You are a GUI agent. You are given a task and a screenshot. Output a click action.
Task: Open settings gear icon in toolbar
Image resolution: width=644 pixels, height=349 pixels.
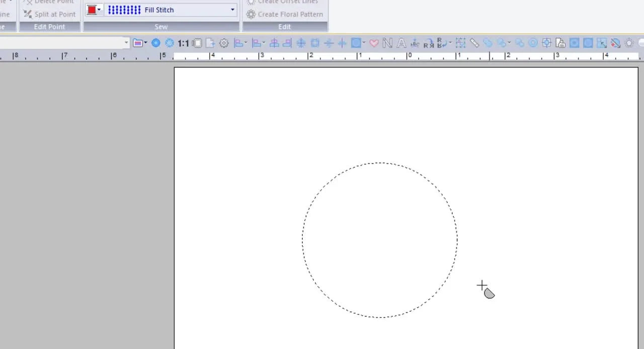coord(224,43)
